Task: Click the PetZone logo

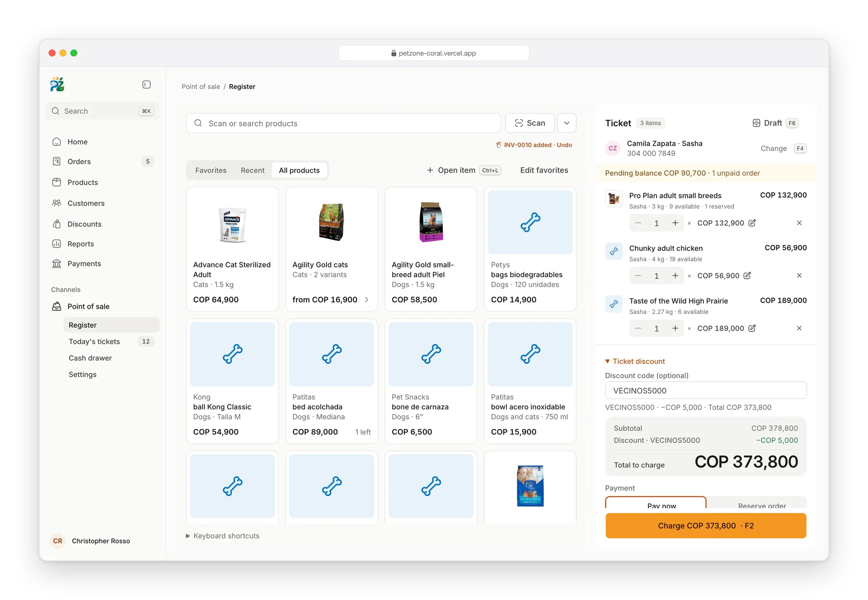Action: [57, 84]
